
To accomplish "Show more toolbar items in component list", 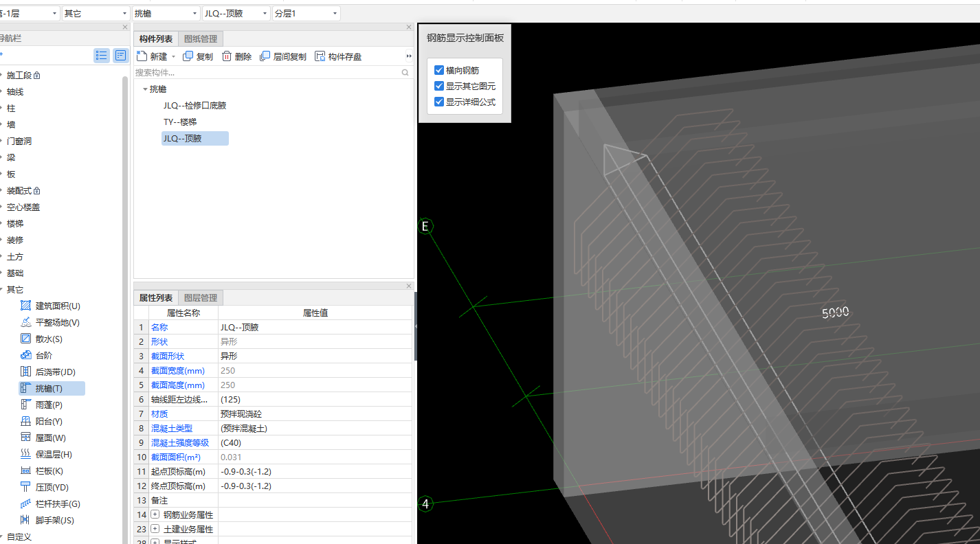I will (x=409, y=56).
